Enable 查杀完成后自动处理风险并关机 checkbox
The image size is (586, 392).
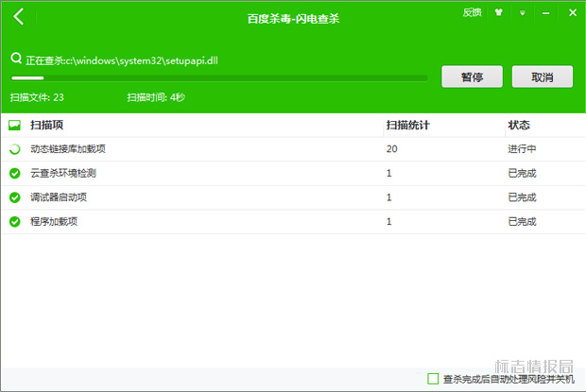pos(433,379)
